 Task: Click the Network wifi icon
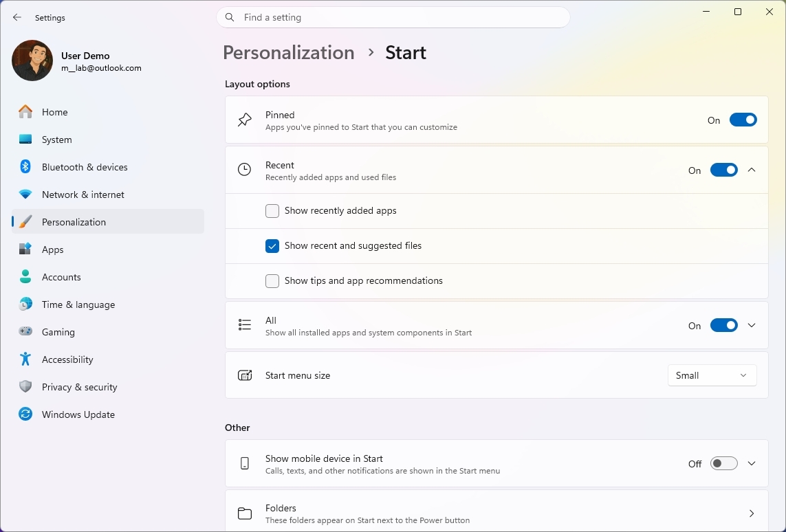25,195
